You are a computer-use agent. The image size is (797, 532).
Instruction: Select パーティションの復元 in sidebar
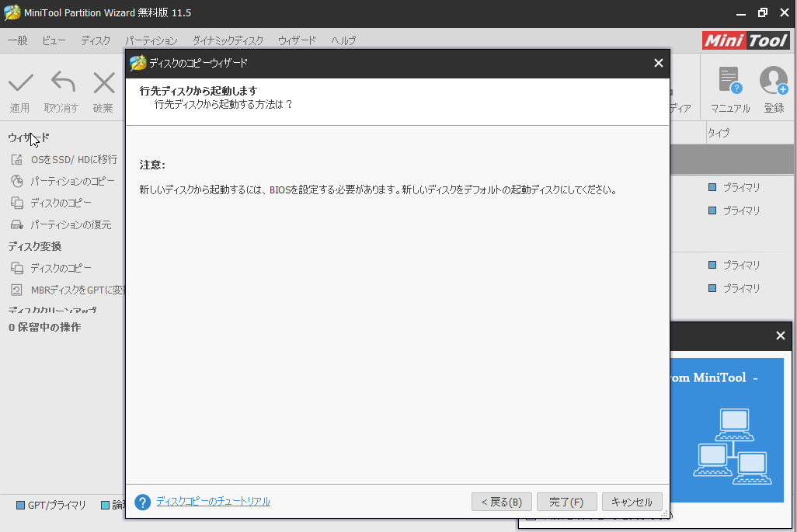pyautogui.click(x=71, y=224)
